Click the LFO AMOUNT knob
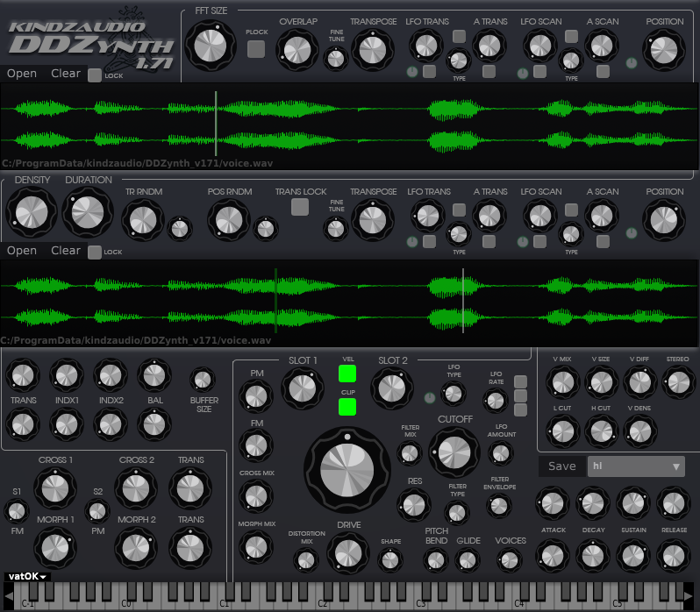This screenshot has width=700, height=612. coord(501,453)
